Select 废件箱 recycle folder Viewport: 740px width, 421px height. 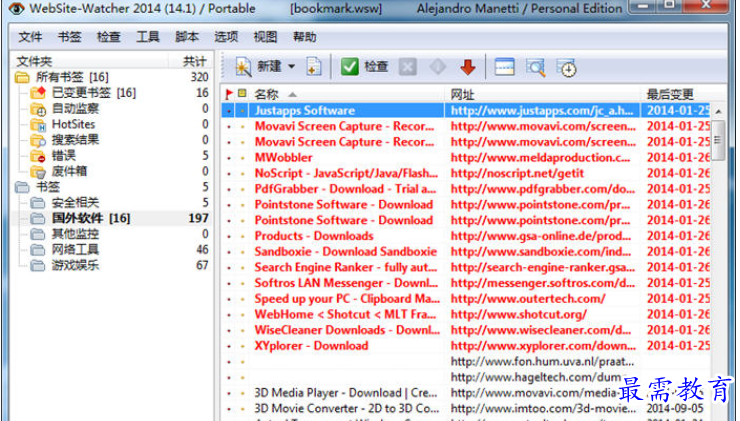click(x=69, y=171)
